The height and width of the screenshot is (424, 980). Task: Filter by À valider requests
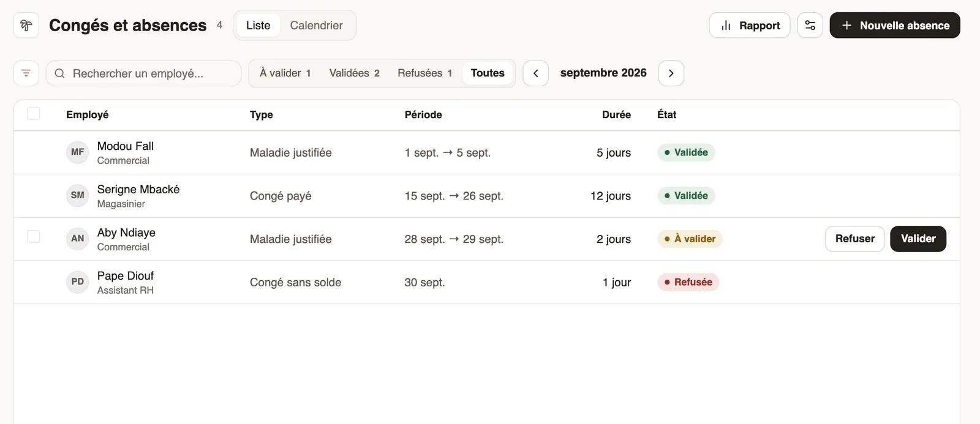[285, 73]
